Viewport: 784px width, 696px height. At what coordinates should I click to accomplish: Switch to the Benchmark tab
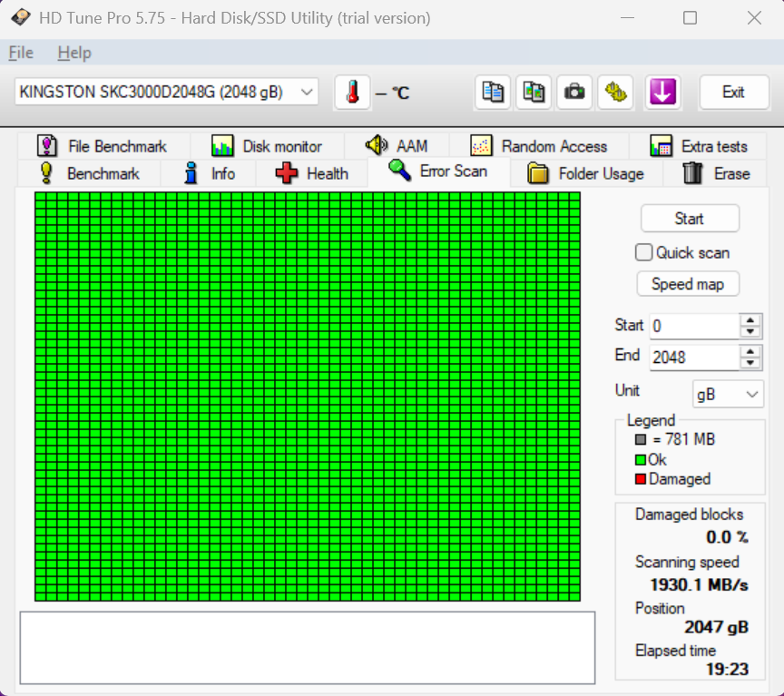coord(90,173)
